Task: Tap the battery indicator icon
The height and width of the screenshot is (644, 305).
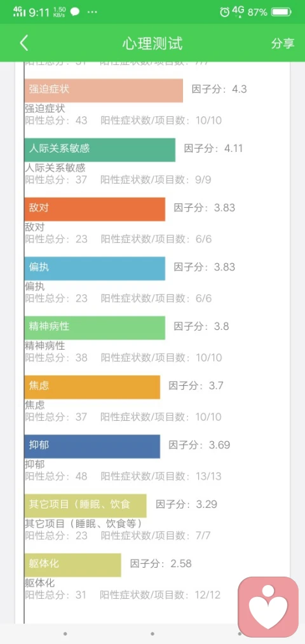Action: pyautogui.click(x=281, y=12)
